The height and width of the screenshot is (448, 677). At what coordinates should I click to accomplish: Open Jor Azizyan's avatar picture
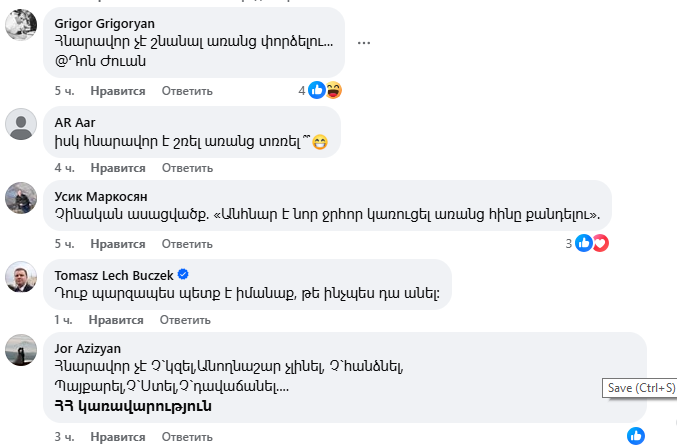pyautogui.click(x=22, y=350)
